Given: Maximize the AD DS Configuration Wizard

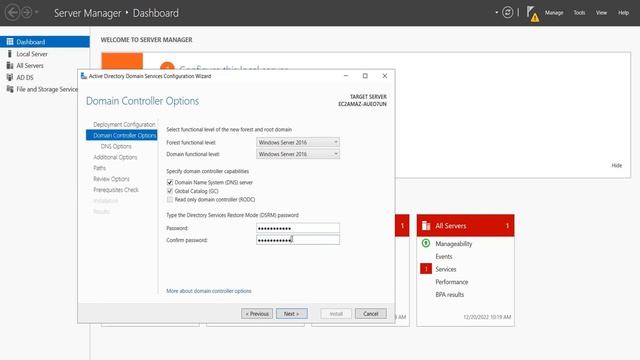Looking at the screenshot, I should pyautogui.click(x=365, y=76).
